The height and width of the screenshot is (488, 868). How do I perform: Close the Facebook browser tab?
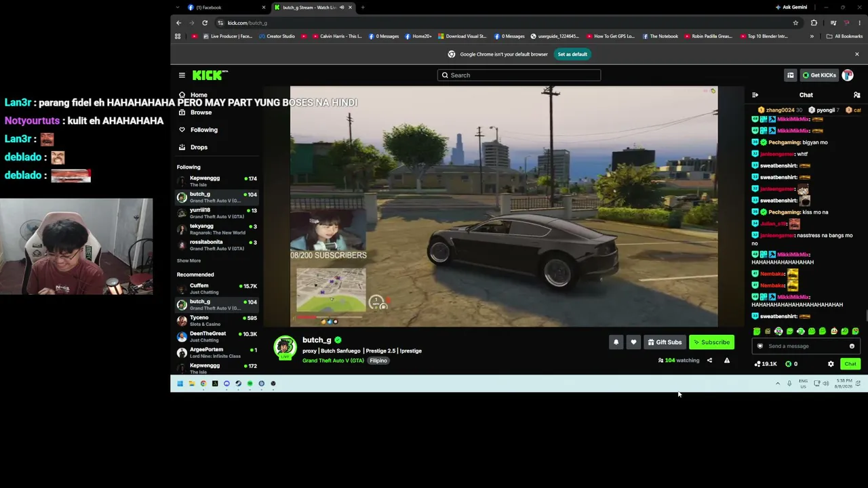tap(264, 7)
